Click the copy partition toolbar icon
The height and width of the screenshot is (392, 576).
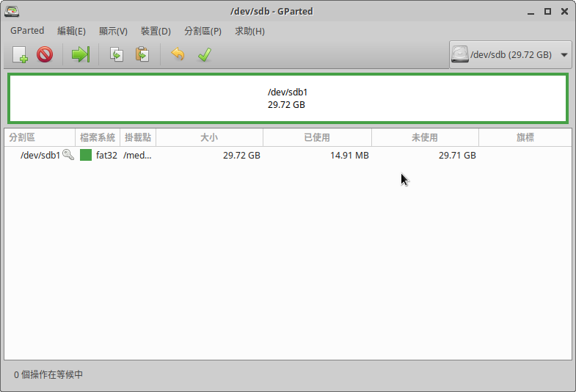coord(116,54)
